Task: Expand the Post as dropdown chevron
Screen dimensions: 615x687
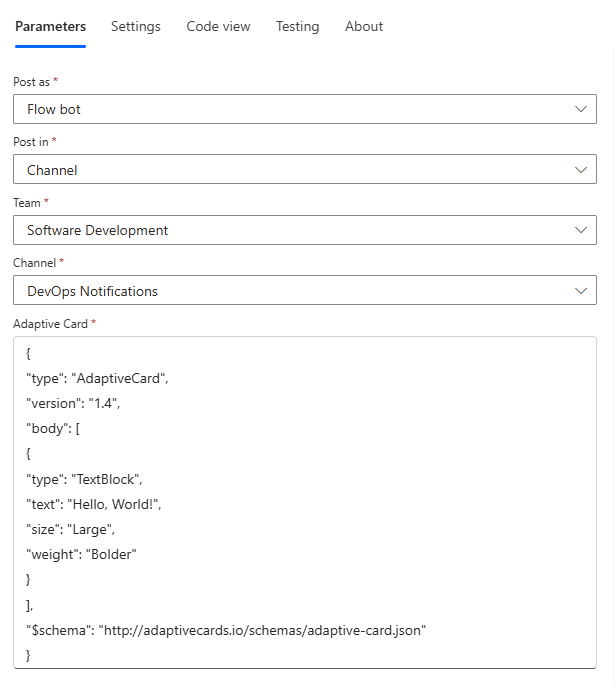Action: tap(581, 109)
